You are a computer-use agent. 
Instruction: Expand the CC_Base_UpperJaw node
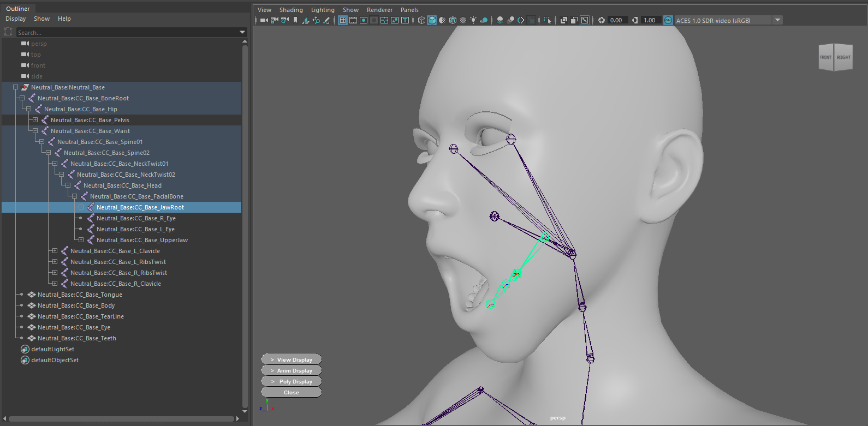coord(81,240)
